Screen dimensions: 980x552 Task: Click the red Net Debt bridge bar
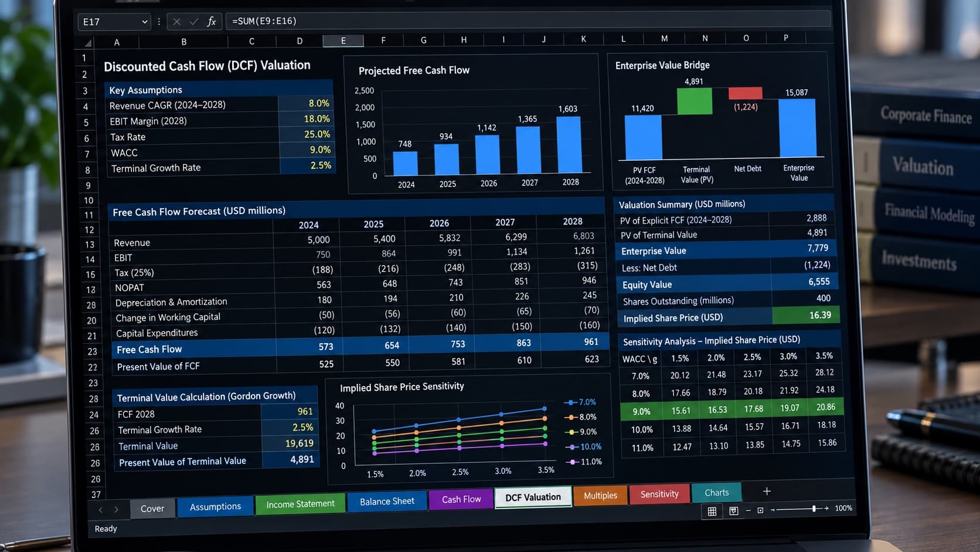pyautogui.click(x=745, y=93)
